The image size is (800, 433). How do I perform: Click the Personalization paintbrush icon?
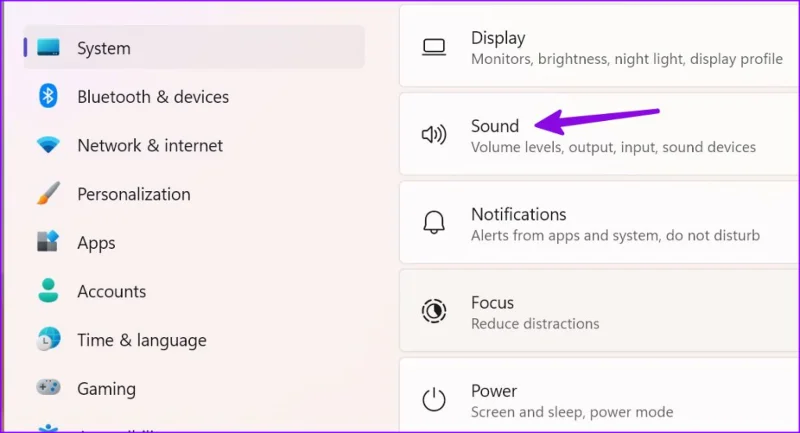point(48,193)
